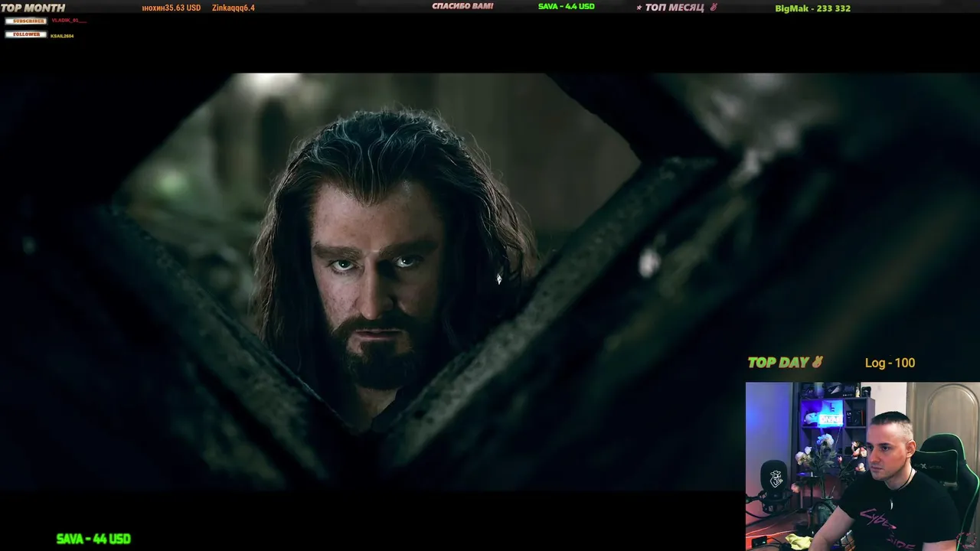Screen dimensions: 980x551
Task: Click the BigMak - 233 332 entry
Action: click(813, 8)
